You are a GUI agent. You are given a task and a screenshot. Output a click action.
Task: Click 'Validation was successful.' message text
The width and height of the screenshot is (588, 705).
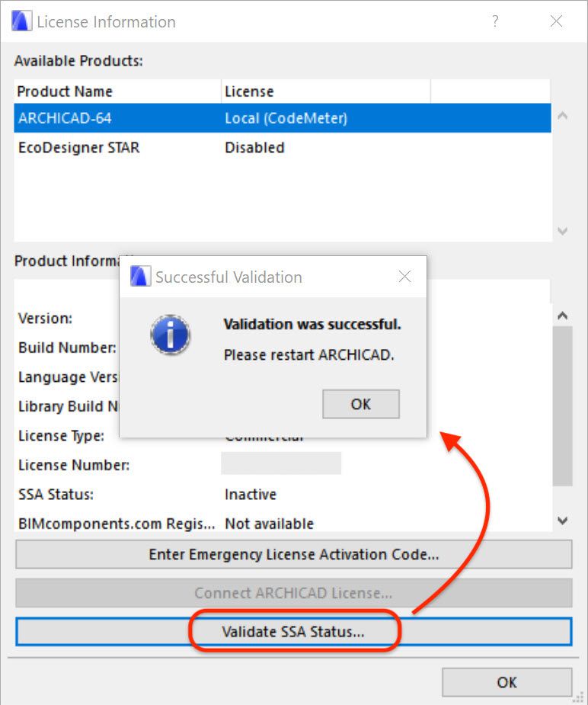pos(312,324)
